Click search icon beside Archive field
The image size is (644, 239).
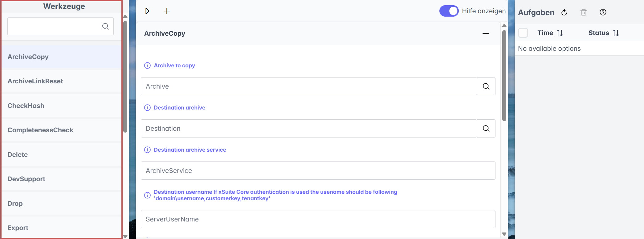point(486,86)
